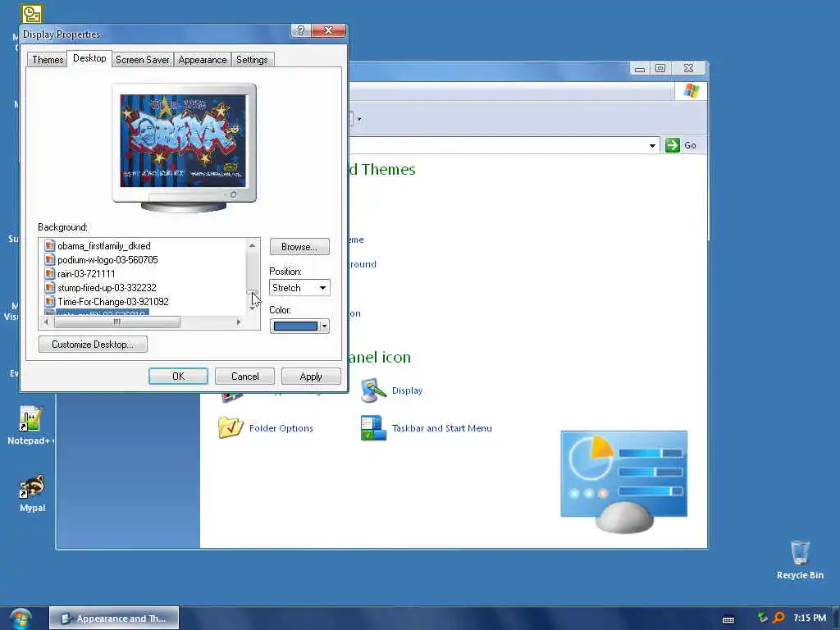The image size is (840, 630).
Task: Expand the address bar dropdown arrow
Action: coord(652,146)
